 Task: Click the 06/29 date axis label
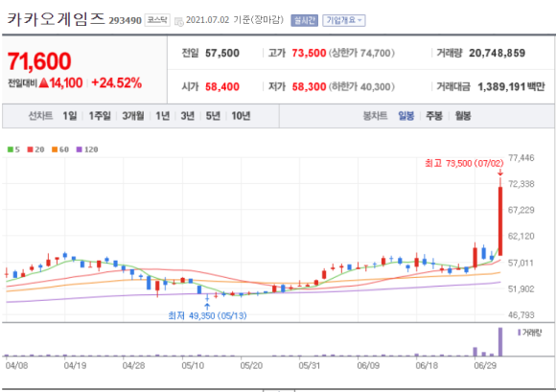[x=485, y=365]
